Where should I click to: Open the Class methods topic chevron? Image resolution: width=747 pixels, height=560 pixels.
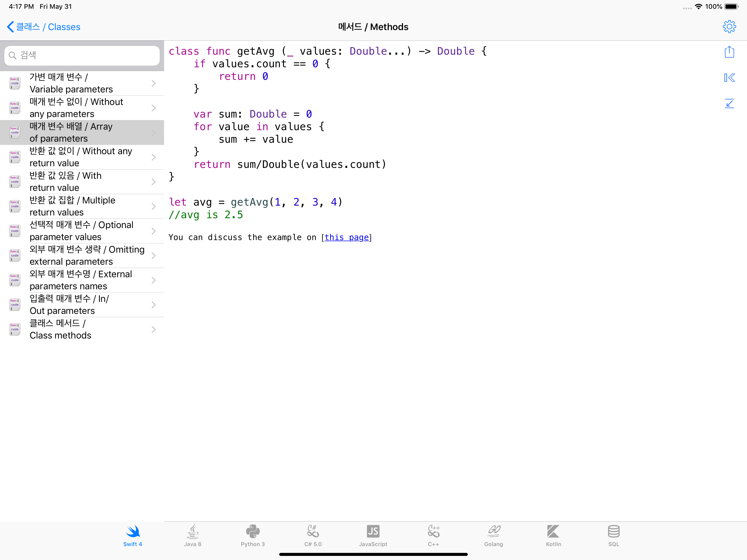point(154,329)
